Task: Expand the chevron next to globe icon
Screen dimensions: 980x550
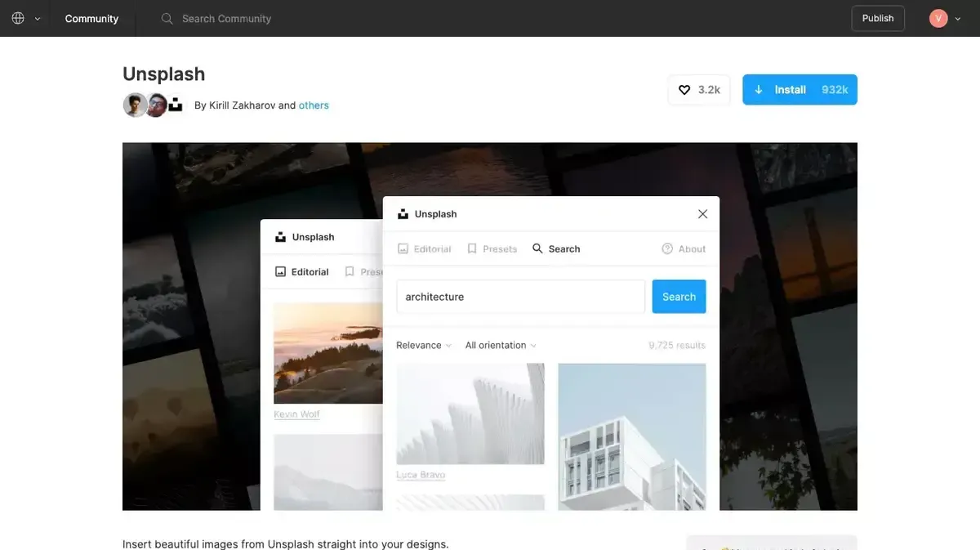Action: 38,19
